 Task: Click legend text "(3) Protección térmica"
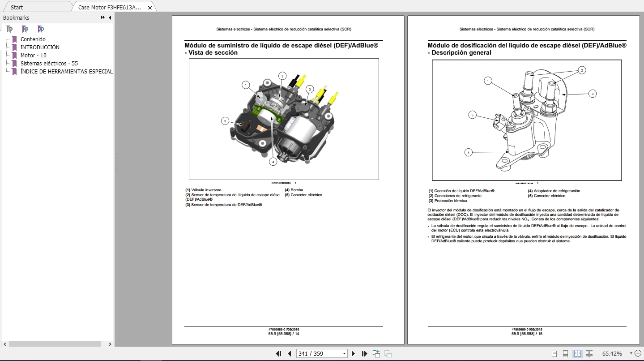tap(448, 201)
